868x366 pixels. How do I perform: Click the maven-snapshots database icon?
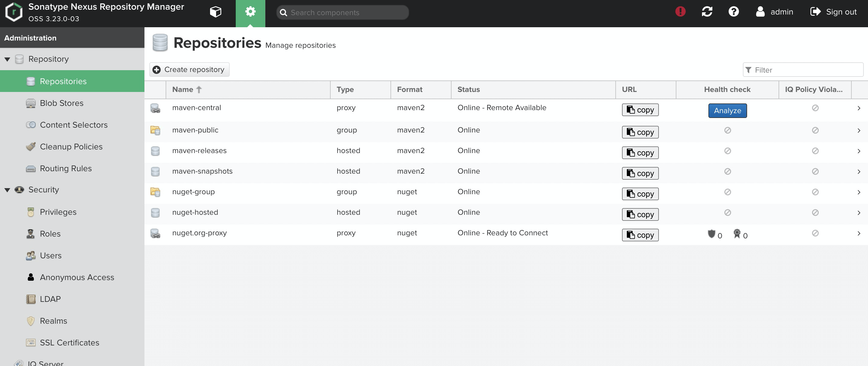tap(155, 172)
